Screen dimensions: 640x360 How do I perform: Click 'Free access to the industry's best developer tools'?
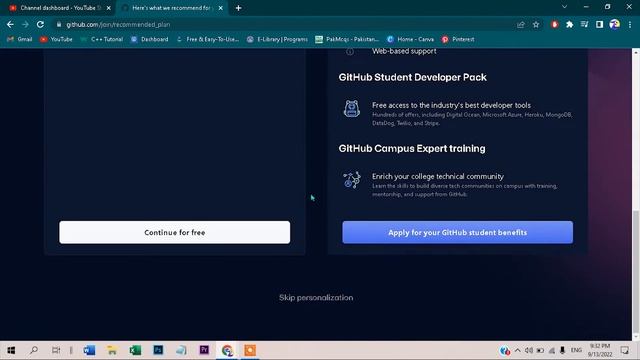[451, 105]
